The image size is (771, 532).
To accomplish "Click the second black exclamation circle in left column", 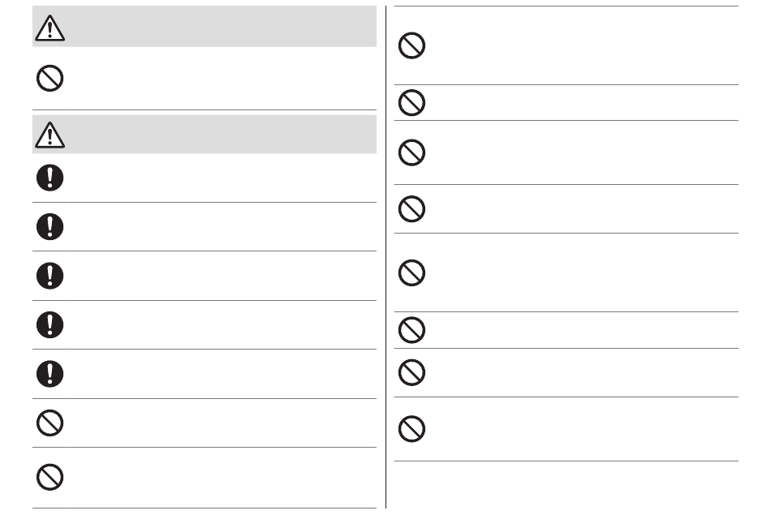I will 50,226.
